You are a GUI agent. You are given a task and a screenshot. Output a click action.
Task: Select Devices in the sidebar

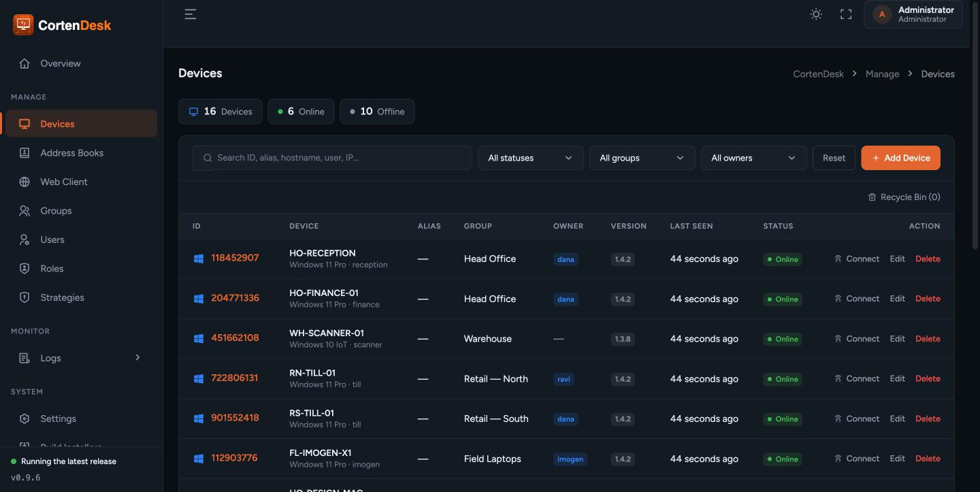tap(81, 124)
